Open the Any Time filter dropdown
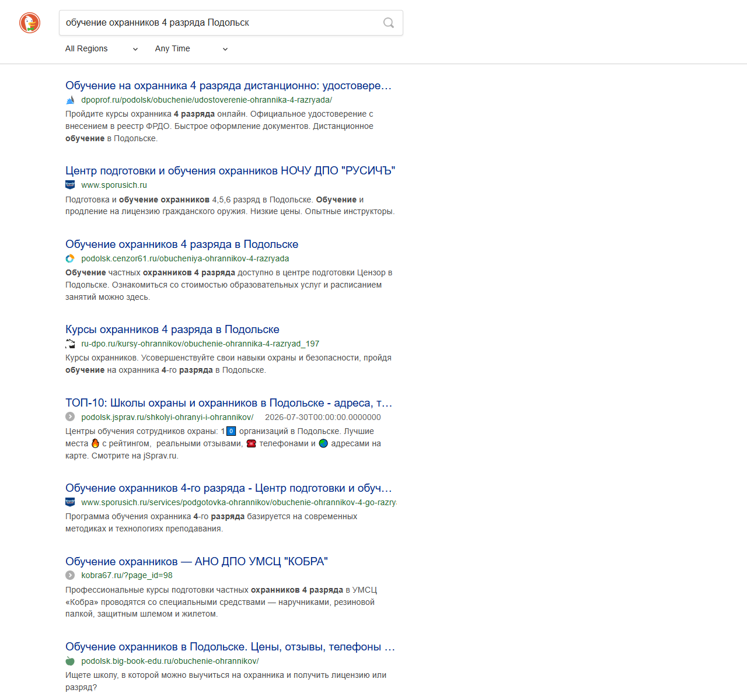747x700 pixels. pyautogui.click(x=191, y=48)
